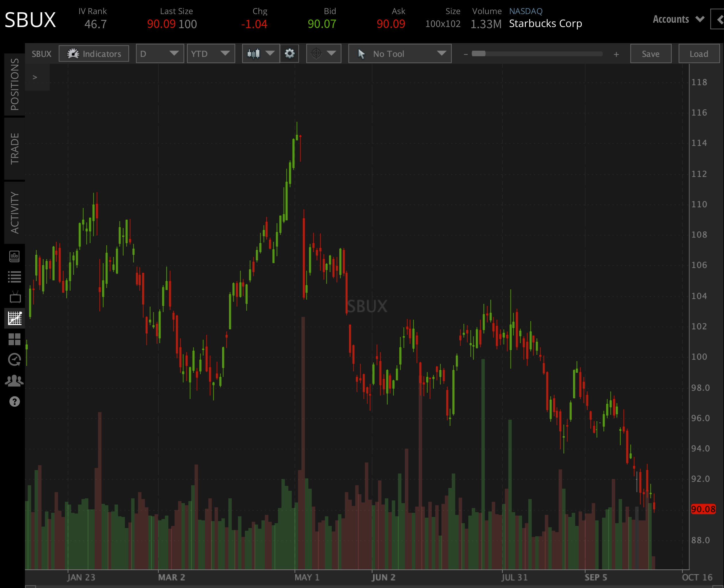Select the highlighted charts sidebar icon
Image resolution: width=724 pixels, height=588 pixels.
[x=15, y=318]
